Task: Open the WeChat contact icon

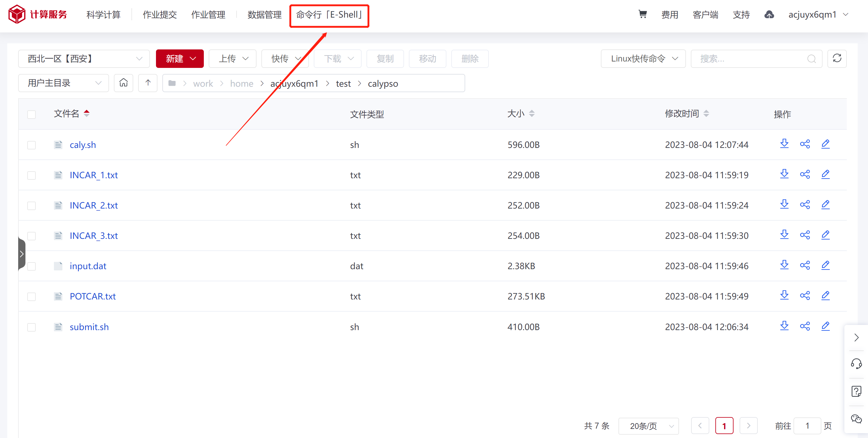Action: pyautogui.click(x=856, y=419)
